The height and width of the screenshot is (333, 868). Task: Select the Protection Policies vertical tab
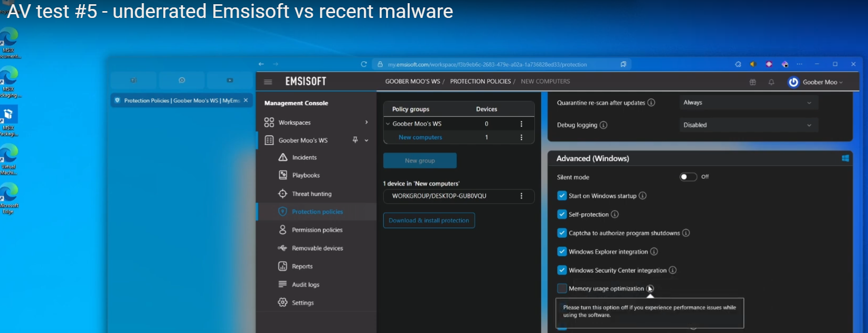click(182, 100)
